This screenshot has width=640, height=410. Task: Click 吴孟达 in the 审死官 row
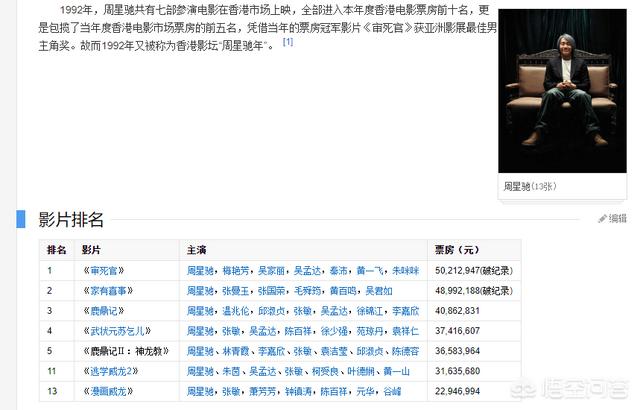(307, 271)
